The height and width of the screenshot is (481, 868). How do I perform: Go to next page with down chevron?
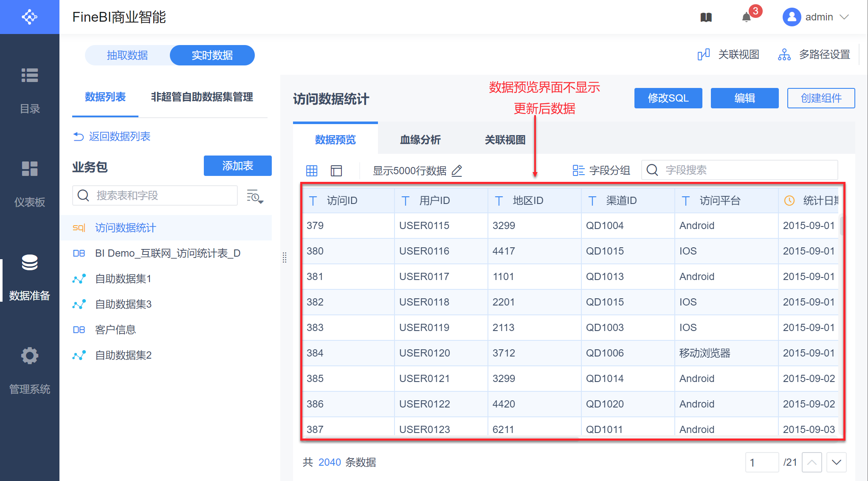coord(837,462)
